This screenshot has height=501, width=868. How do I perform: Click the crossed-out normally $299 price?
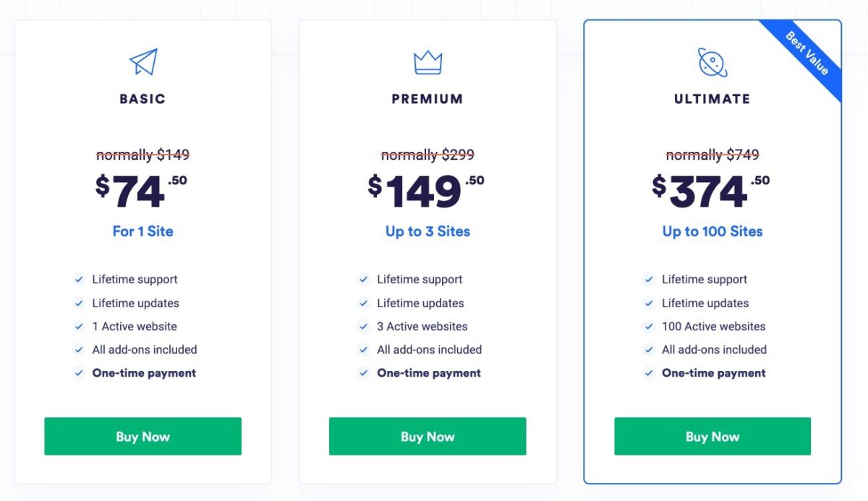[x=427, y=155]
